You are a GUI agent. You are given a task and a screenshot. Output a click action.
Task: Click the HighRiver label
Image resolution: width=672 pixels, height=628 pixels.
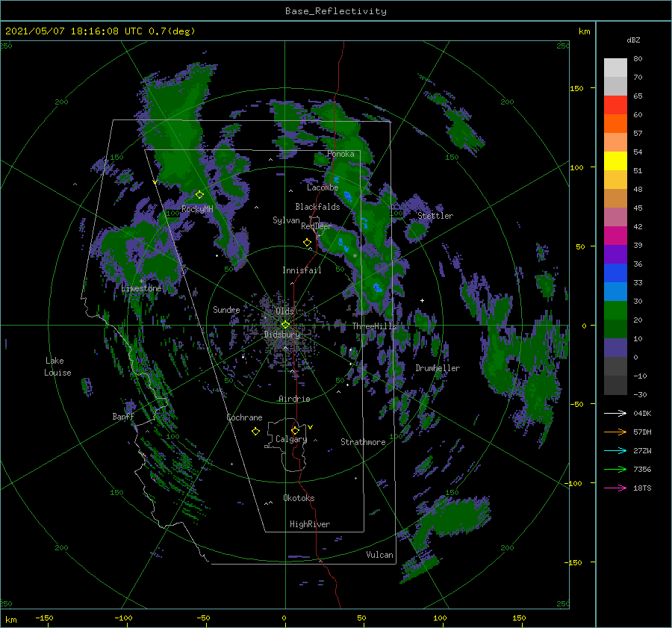pyautogui.click(x=310, y=524)
